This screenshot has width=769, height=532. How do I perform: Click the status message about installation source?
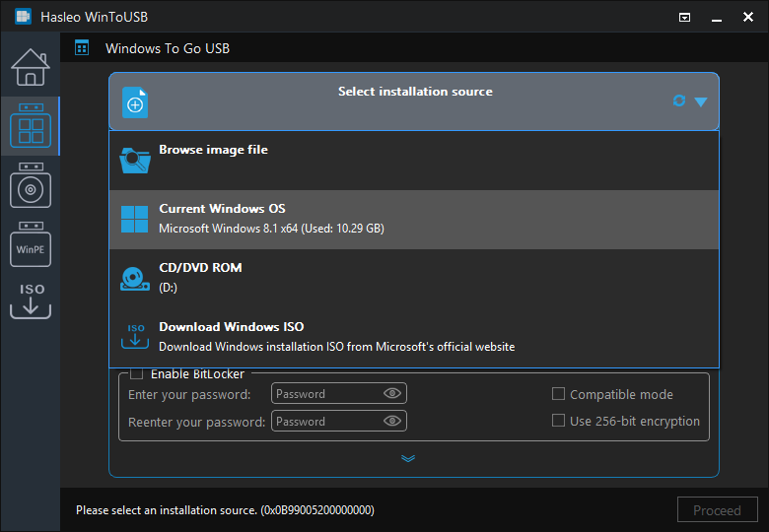225,510
